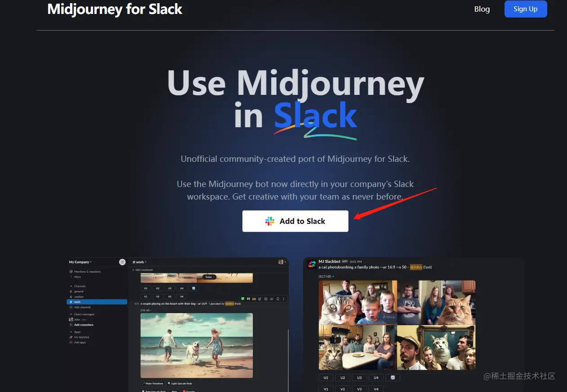This screenshot has height=392, width=567.
Task: Open MJ Slackbot in the Apps list
Action: (80, 337)
